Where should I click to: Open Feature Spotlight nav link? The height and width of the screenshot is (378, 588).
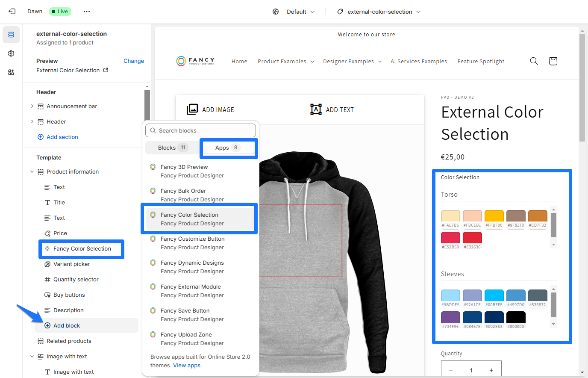(x=481, y=61)
